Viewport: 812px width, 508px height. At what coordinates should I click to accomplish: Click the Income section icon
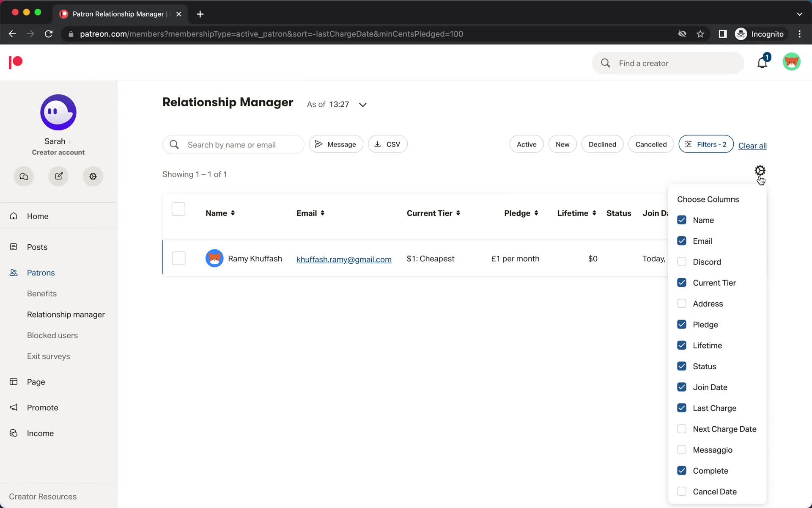[15, 433]
